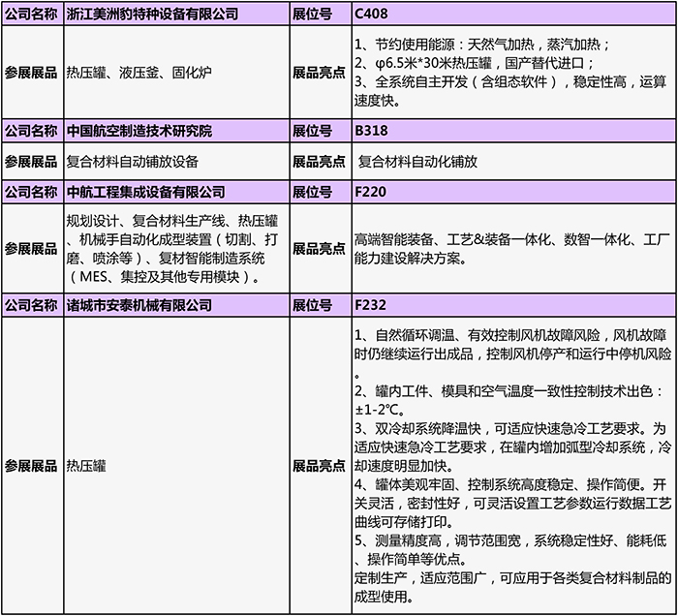Select company name 中国航空制造技术研究院

pyautogui.click(x=139, y=131)
